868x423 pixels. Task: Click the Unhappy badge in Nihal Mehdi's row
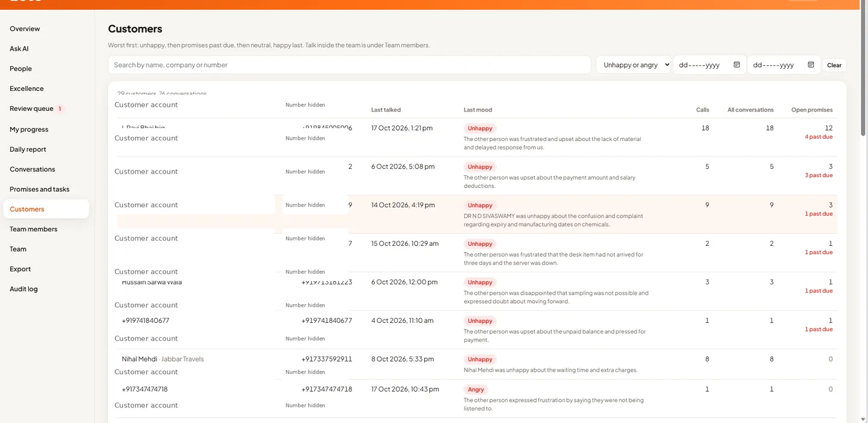point(480,360)
